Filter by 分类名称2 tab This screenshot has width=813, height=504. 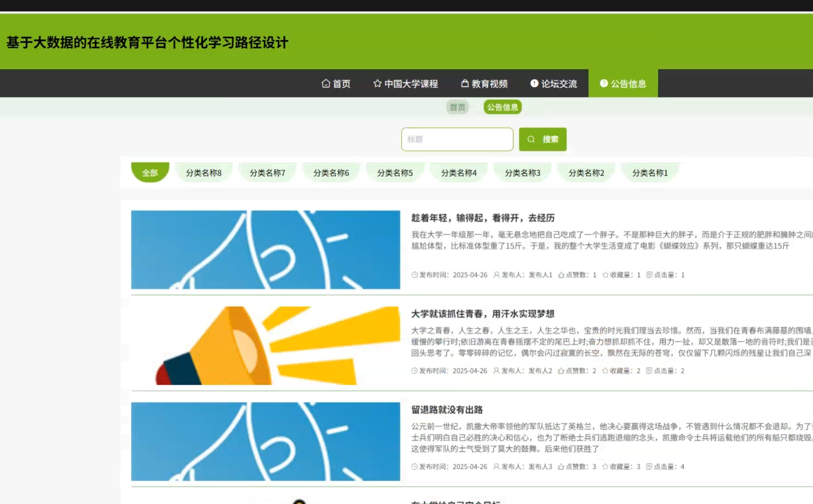point(586,172)
